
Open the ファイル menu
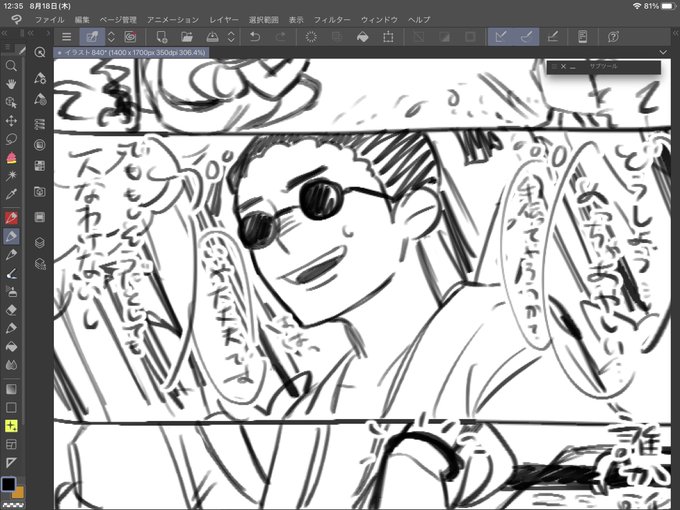[x=49, y=20]
